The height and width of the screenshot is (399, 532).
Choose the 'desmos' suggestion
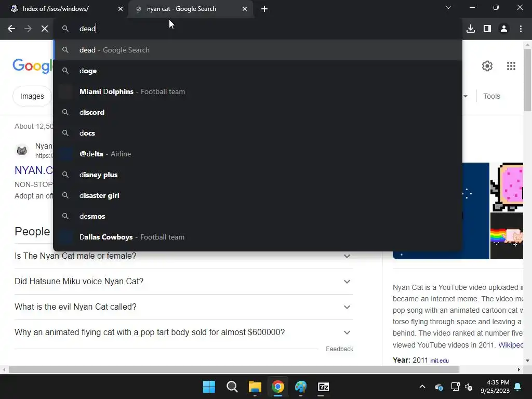258,216
